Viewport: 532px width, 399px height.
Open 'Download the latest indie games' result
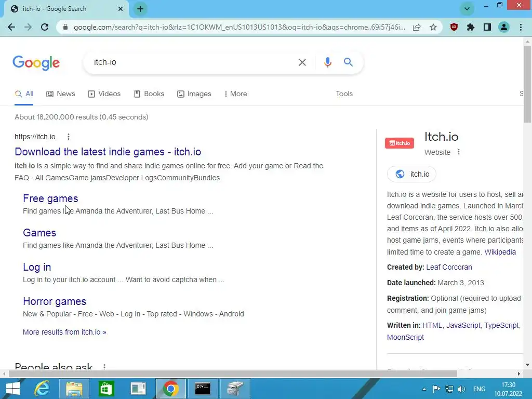pos(108,152)
